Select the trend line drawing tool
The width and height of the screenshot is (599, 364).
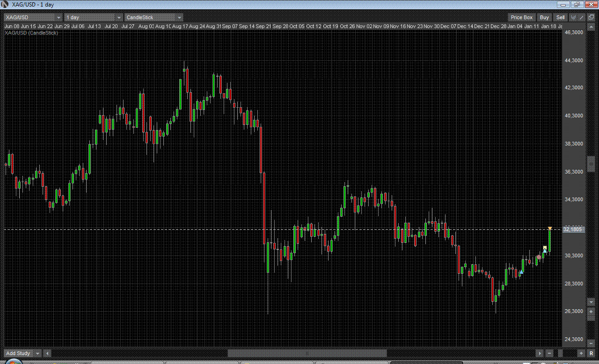click(x=582, y=17)
